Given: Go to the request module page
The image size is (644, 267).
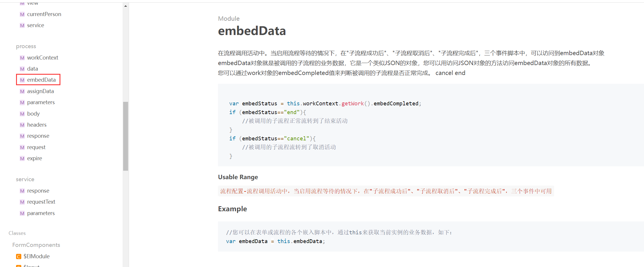Looking at the screenshot, I should (x=36, y=147).
